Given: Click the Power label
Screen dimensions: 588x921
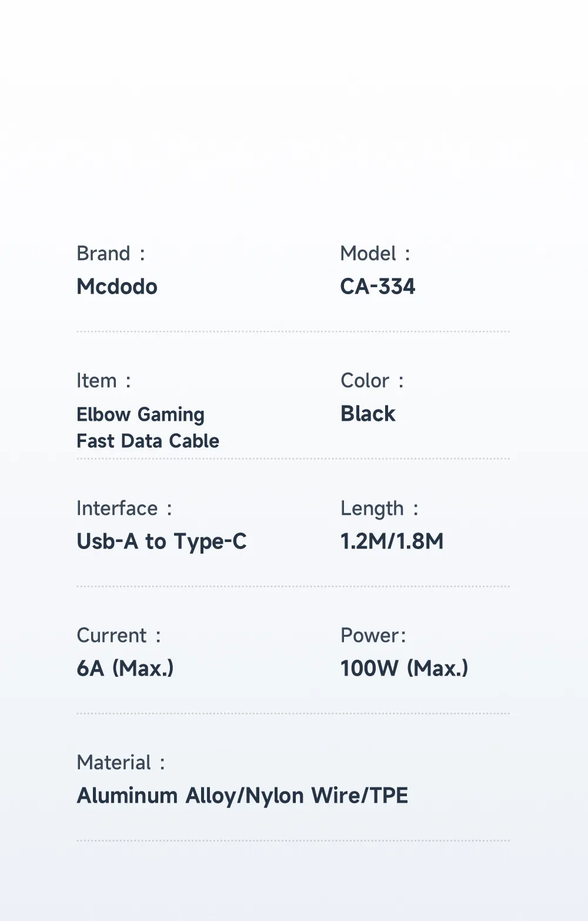Looking at the screenshot, I should tap(373, 636).
